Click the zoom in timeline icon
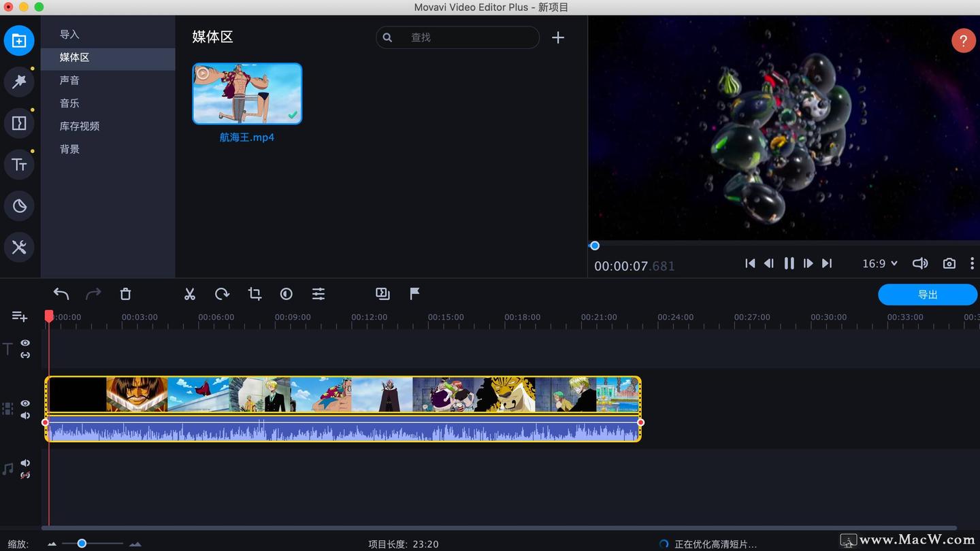The height and width of the screenshot is (551, 980). pyautogui.click(x=135, y=544)
